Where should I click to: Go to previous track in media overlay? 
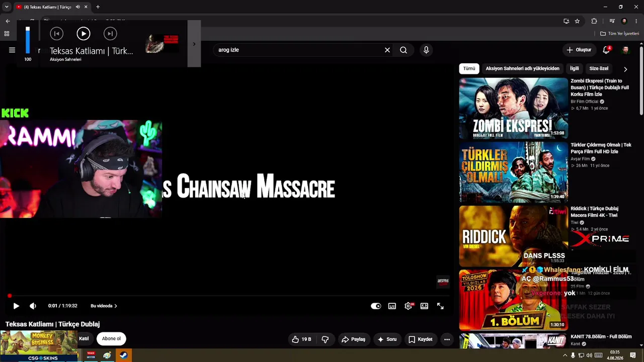(56, 34)
